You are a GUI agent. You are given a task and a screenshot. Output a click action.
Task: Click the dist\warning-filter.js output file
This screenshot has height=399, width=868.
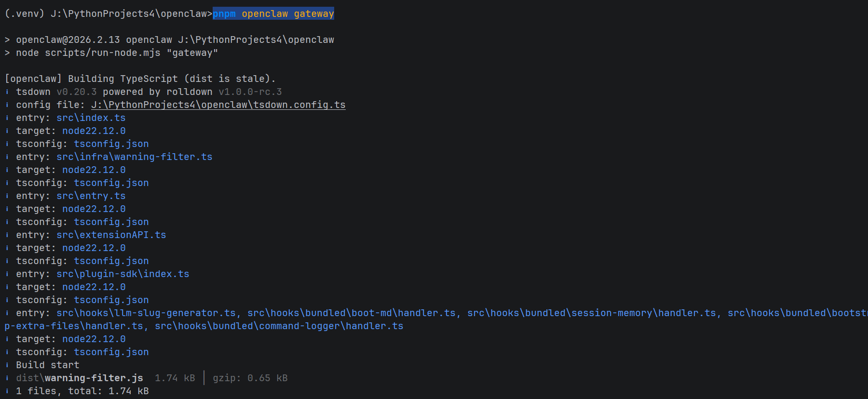80,378
